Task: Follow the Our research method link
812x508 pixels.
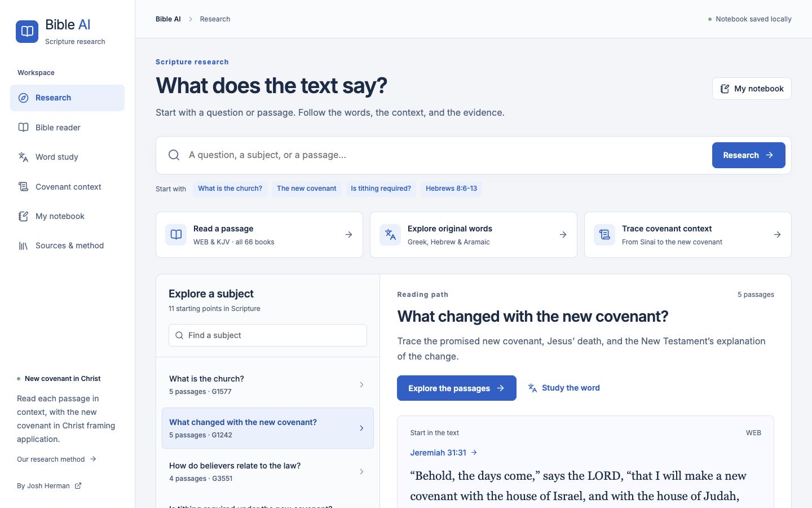Action: point(57,459)
